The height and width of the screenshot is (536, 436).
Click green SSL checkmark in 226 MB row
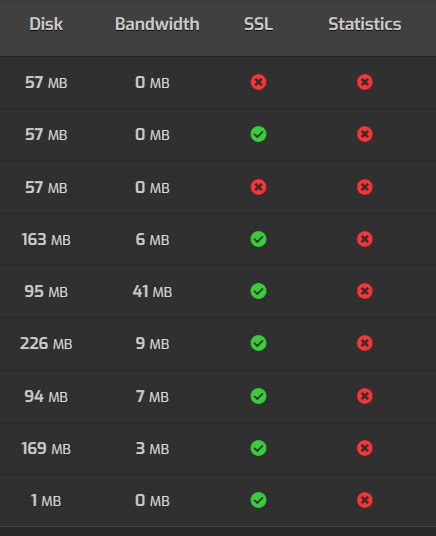click(258, 343)
